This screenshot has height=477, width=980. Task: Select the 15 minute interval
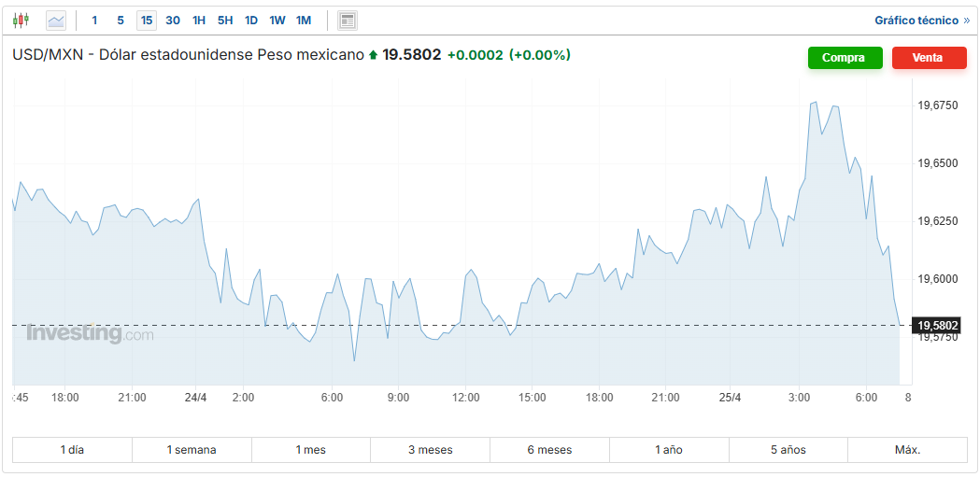click(147, 21)
